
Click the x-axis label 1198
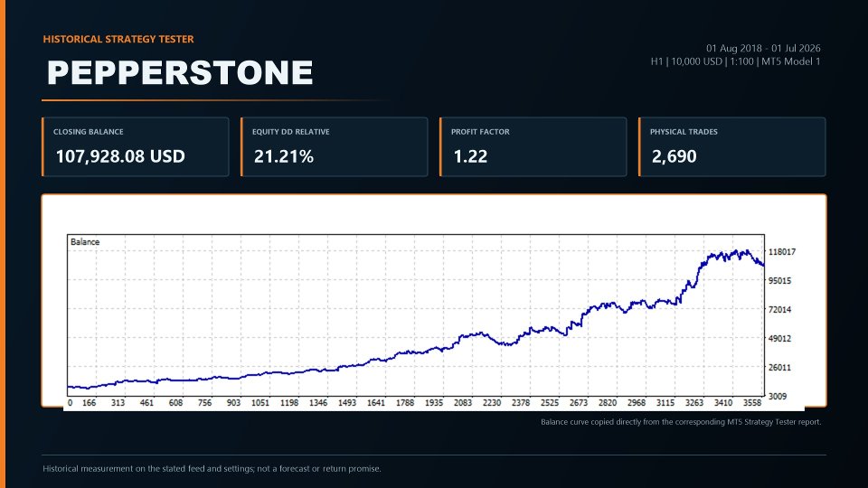(x=289, y=403)
